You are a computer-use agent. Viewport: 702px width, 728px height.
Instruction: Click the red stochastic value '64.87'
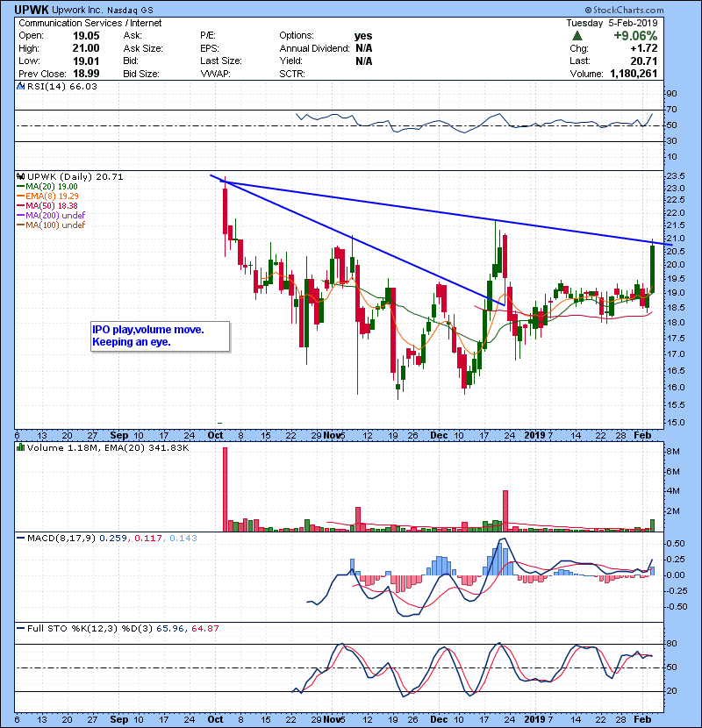point(204,629)
